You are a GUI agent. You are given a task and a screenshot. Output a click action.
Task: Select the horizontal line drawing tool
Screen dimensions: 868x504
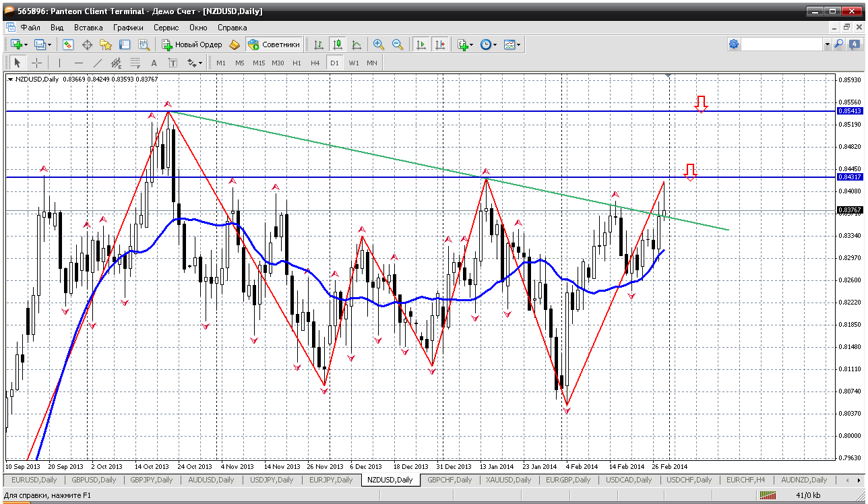coord(79,63)
